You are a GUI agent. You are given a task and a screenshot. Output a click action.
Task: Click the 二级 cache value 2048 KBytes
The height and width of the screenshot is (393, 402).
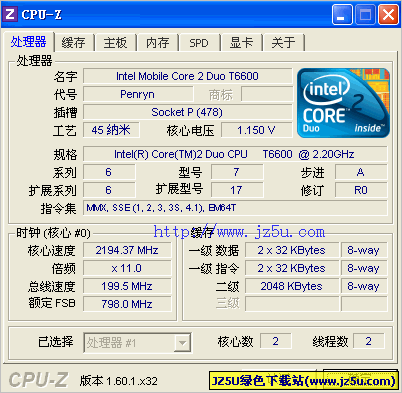(x=292, y=286)
